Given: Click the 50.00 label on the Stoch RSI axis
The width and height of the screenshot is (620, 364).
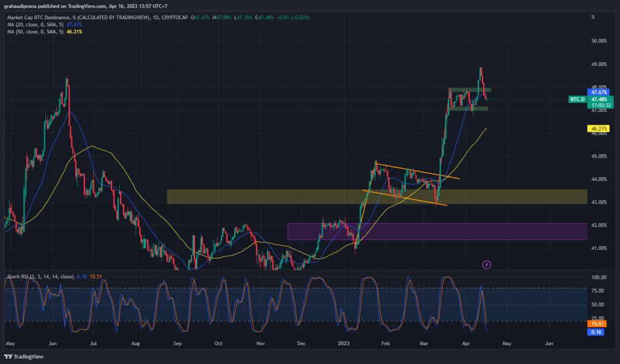Looking at the screenshot, I should (x=599, y=304).
